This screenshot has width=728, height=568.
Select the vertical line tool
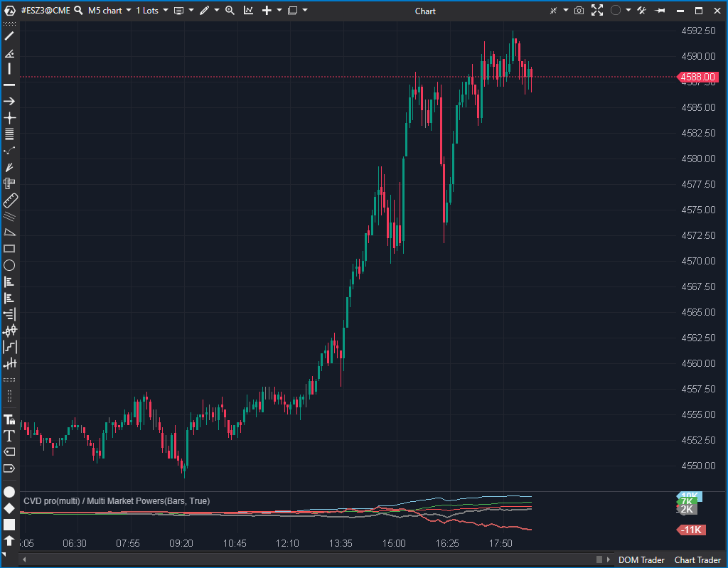[x=9, y=69]
